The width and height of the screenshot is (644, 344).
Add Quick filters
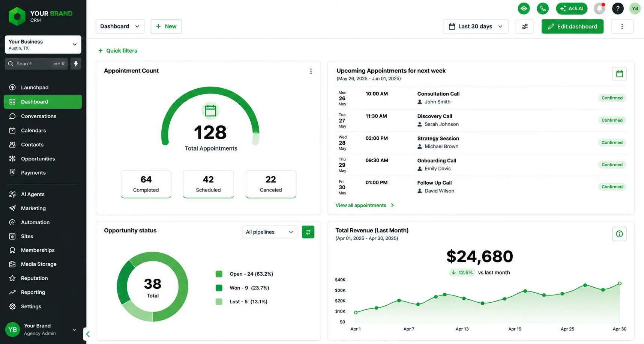pos(118,51)
